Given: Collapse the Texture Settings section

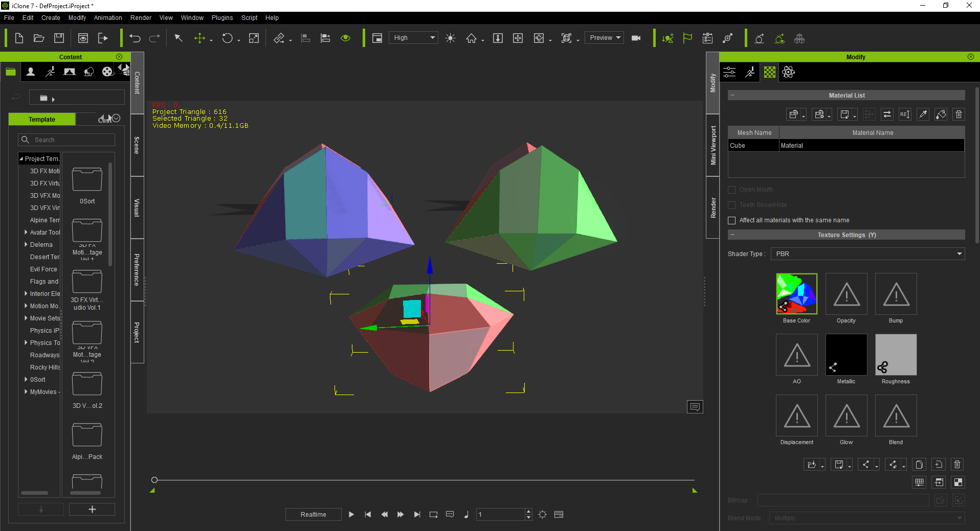Looking at the screenshot, I should point(732,235).
